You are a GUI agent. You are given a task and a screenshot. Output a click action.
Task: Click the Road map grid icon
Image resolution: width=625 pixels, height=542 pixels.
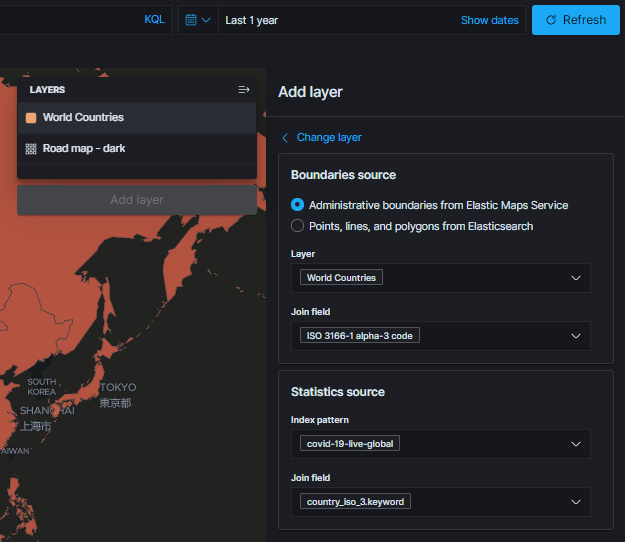point(31,149)
